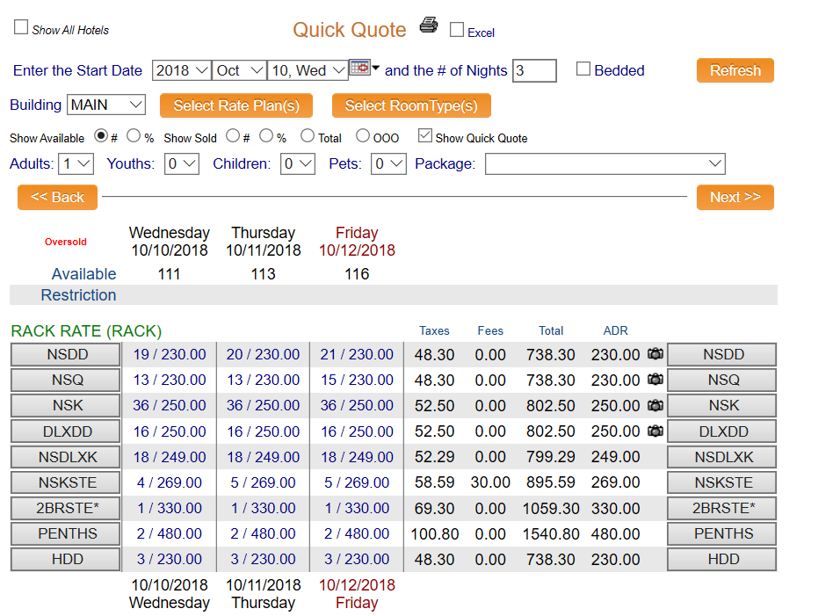Open the calendar date picker icon
Viewport: 840px width, 616px height.
(x=360, y=68)
